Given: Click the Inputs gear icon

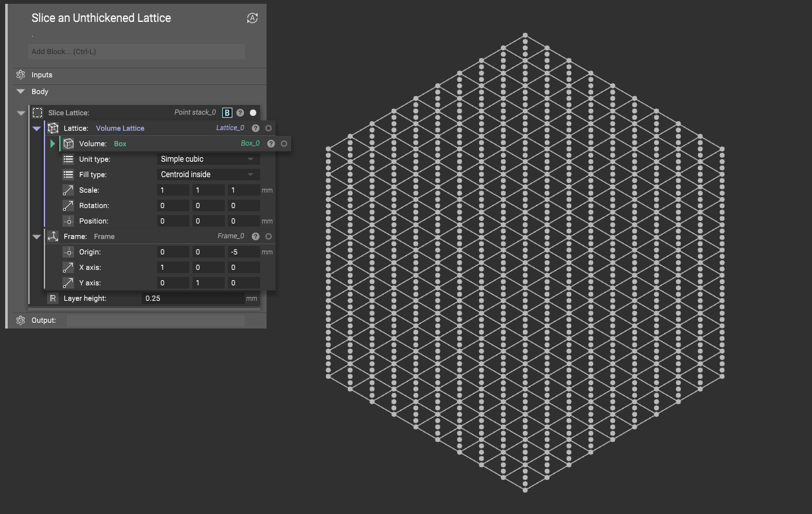Looking at the screenshot, I should tap(21, 75).
